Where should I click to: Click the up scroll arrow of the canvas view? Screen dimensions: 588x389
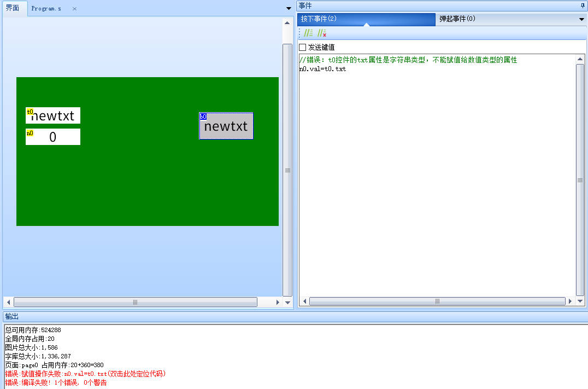(x=286, y=22)
